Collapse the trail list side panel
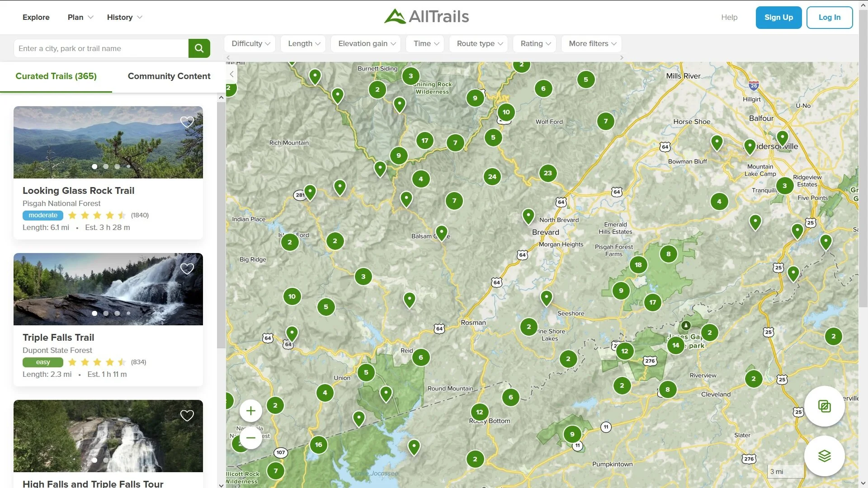The image size is (868, 488). 231,74
